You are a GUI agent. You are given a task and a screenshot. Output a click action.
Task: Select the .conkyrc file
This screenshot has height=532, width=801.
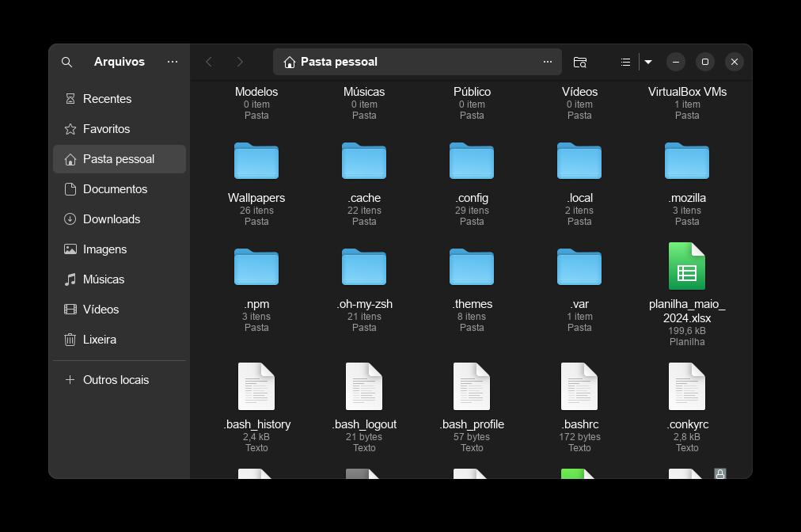pos(687,387)
